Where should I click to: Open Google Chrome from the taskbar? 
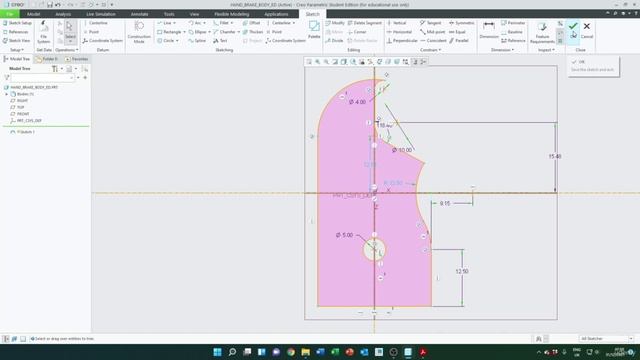[x=291, y=352]
